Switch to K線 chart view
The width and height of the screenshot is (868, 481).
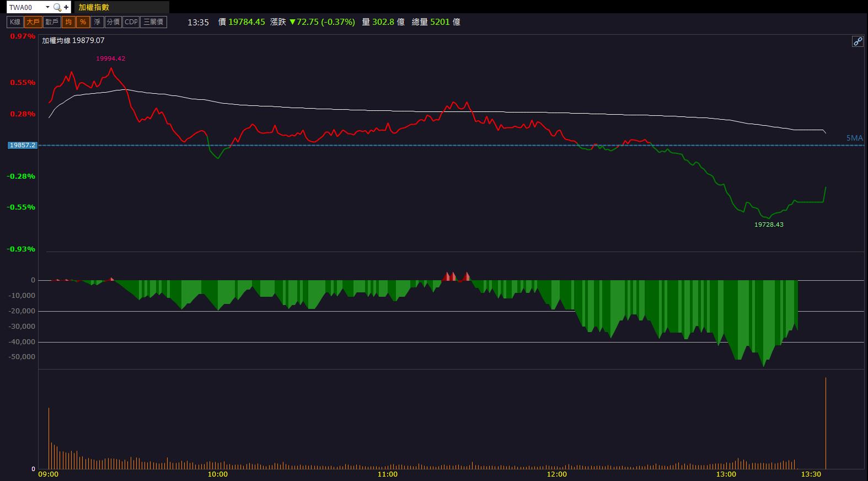15,22
